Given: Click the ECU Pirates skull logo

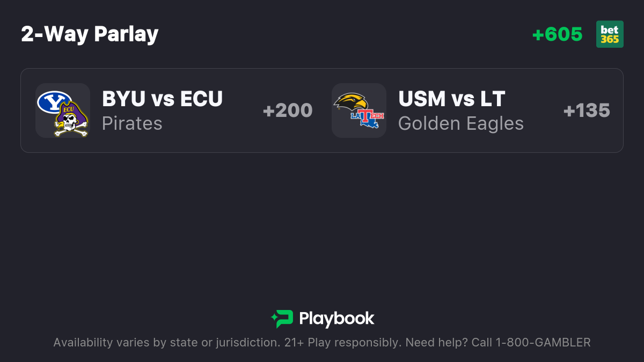Looking at the screenshot, I should pyautogui.click(x=71, y=119).
